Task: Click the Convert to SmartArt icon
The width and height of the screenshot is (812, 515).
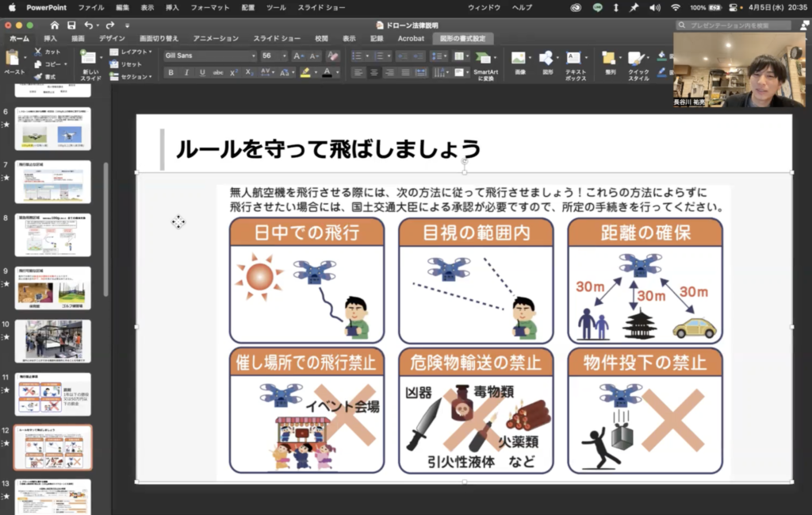Action: tap(484, 58)
